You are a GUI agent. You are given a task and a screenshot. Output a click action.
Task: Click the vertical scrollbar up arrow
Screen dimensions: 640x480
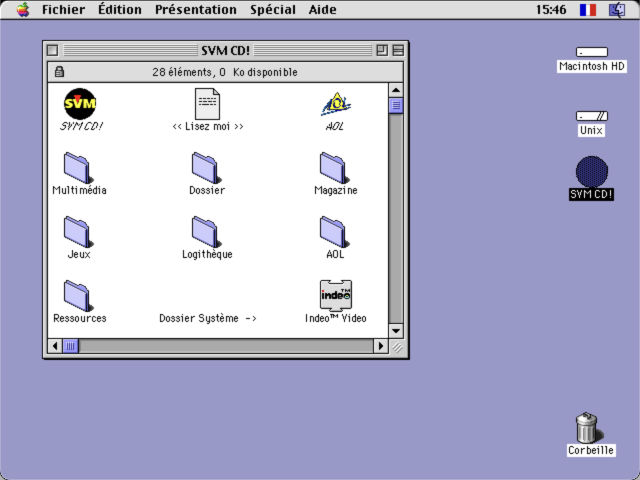pos(396,90)
